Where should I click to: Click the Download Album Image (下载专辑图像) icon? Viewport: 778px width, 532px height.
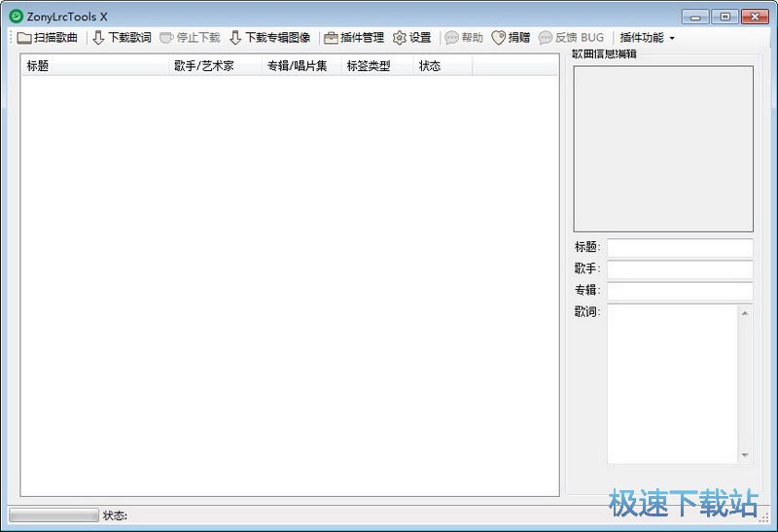(x=235, y=38)
